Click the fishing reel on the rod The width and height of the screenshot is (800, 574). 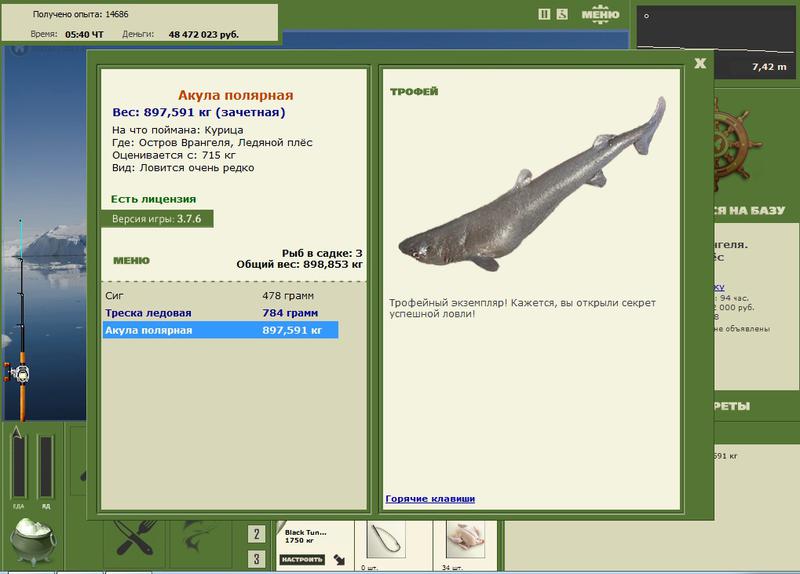(x=18, y=373)
